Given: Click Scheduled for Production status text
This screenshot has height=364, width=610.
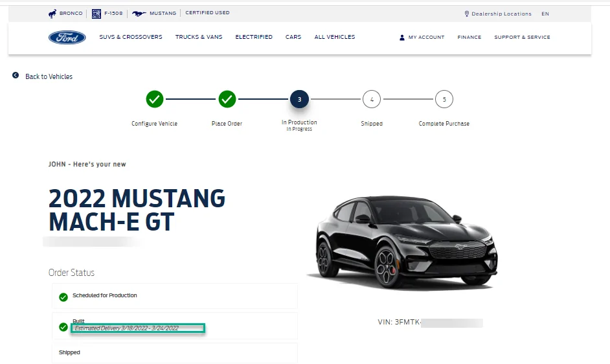Looking at the screenshot, I should [105, 295].
